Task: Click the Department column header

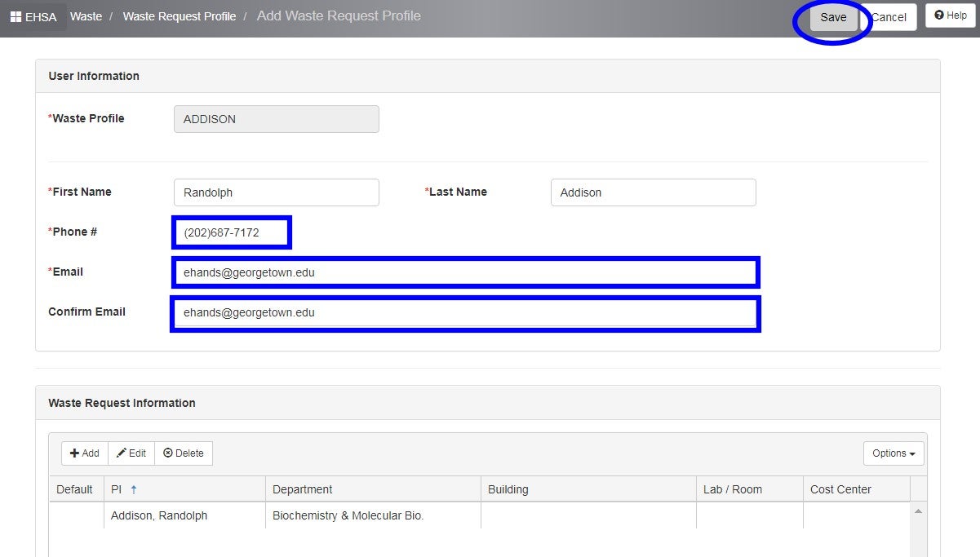Action: coord(302,489)
